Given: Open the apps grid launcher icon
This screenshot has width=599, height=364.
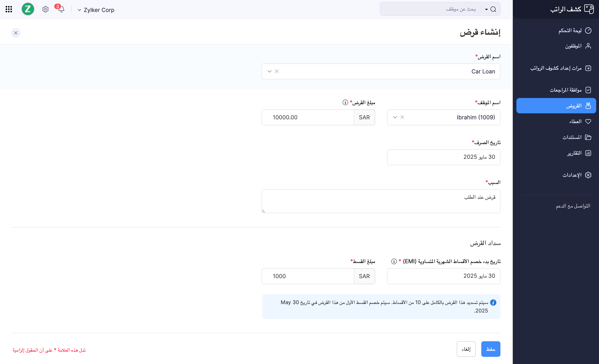Looking at the screenshot, I should click(x=9, y=9).
